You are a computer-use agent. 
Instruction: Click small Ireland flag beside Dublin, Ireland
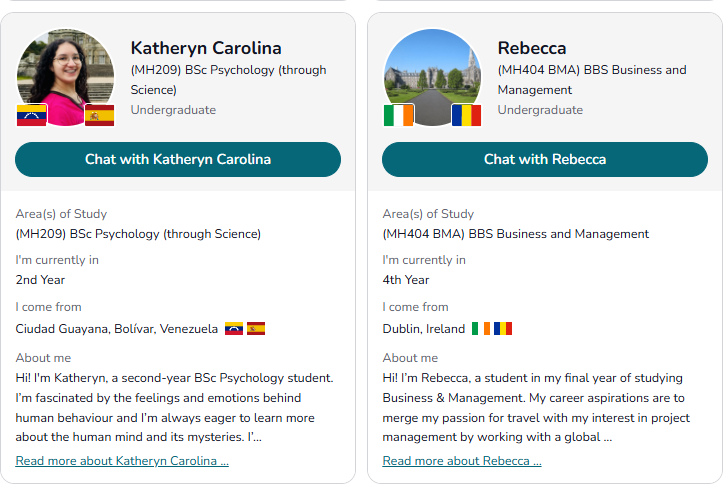[x=481, y=328]
